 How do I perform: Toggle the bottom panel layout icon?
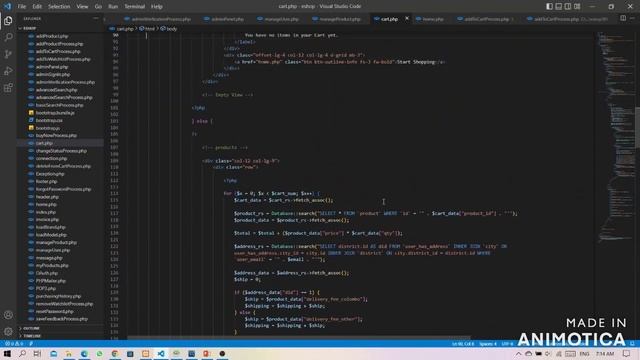(x=558, y=6)
